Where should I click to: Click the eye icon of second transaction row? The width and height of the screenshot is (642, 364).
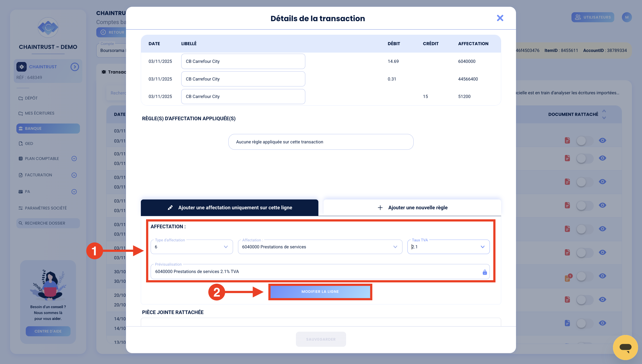602,158
